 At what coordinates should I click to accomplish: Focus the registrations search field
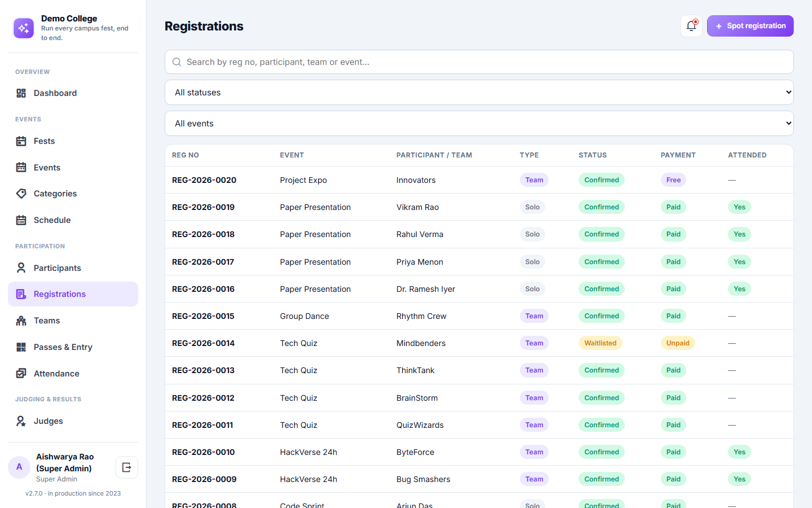point(479,62)
